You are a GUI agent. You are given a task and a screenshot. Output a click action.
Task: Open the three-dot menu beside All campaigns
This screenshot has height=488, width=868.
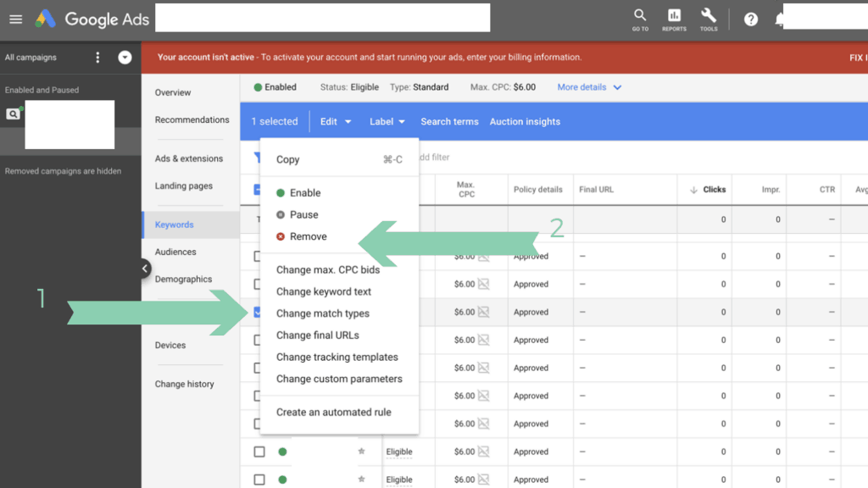pos(97,57)
